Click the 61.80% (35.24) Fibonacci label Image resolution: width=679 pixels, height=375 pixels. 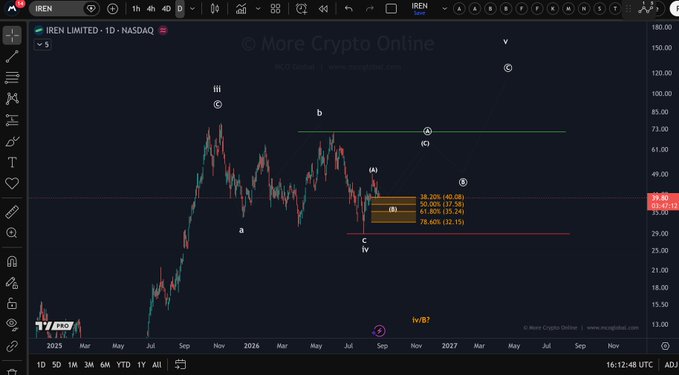click(x=442, y=211)
